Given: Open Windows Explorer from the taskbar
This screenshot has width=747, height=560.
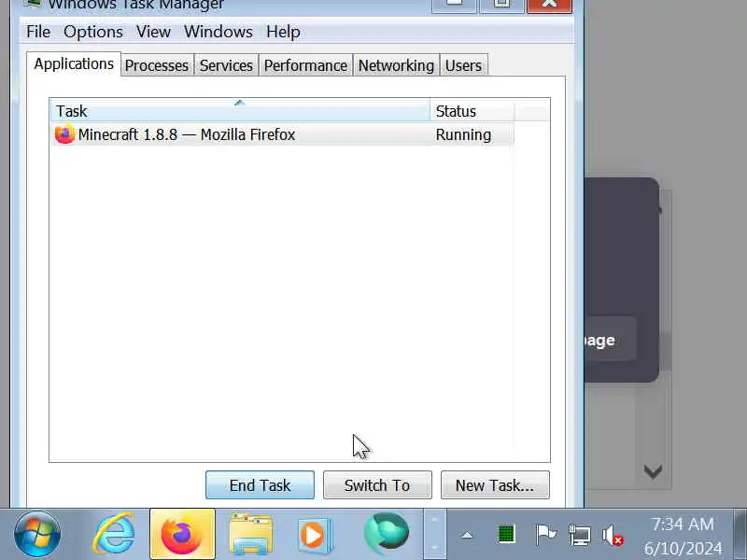Looking at the screenshot, I should tap(250, 534).
